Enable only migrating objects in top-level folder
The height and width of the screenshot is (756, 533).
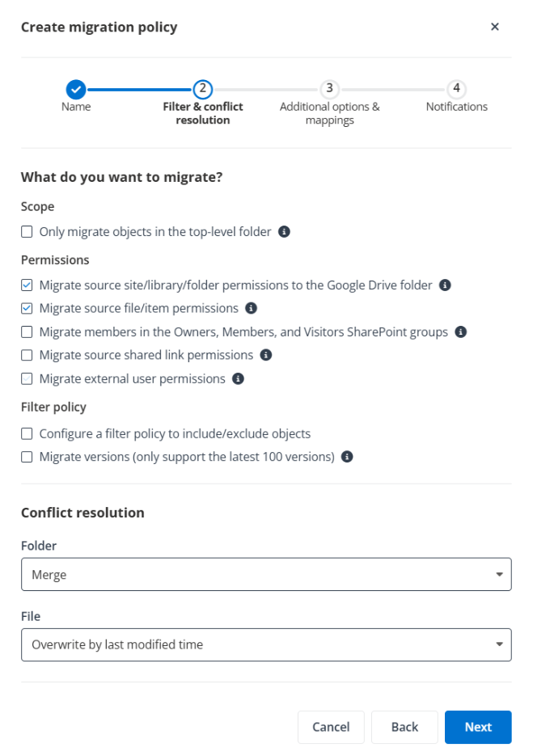click(x=26, y=231)
